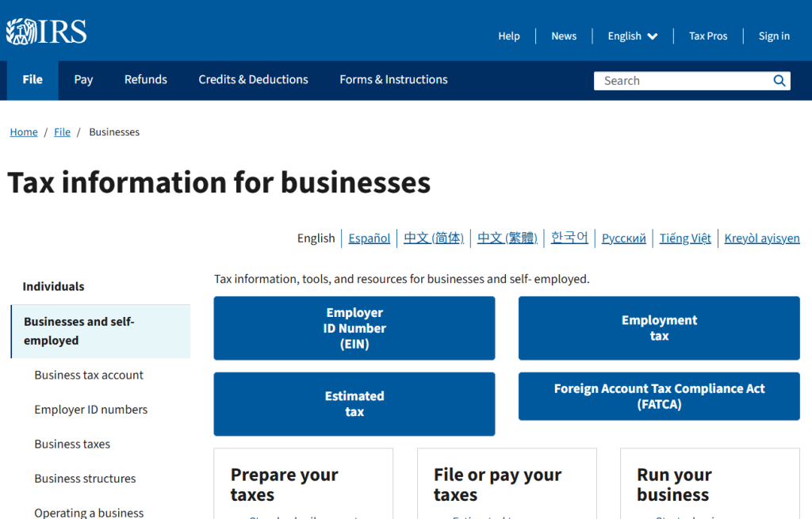812x519 pixels.
Task: Switch page to Tiếng Việt
Action: (x=684, y=238)
